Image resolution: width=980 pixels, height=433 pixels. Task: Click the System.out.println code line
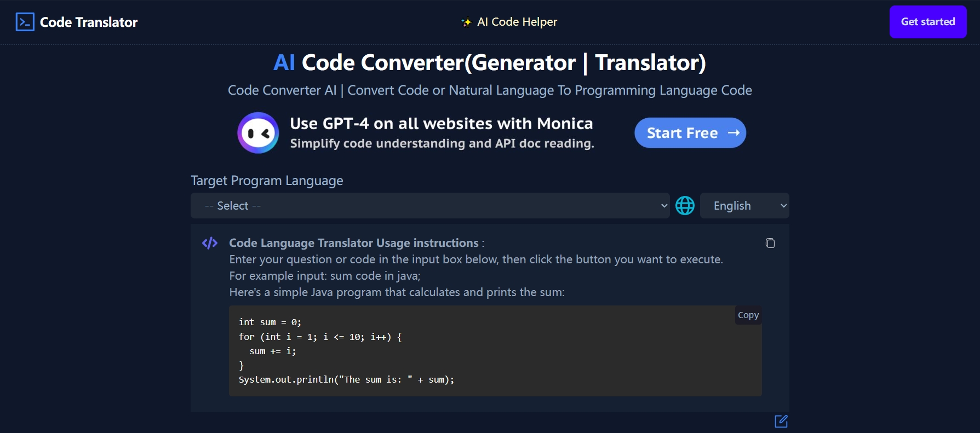tap(347, 379)
